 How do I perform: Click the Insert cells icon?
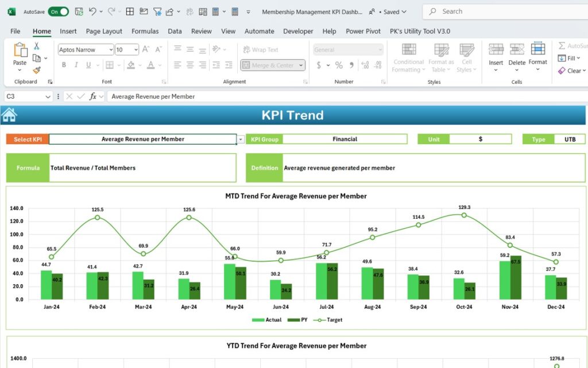coord(496,49)
